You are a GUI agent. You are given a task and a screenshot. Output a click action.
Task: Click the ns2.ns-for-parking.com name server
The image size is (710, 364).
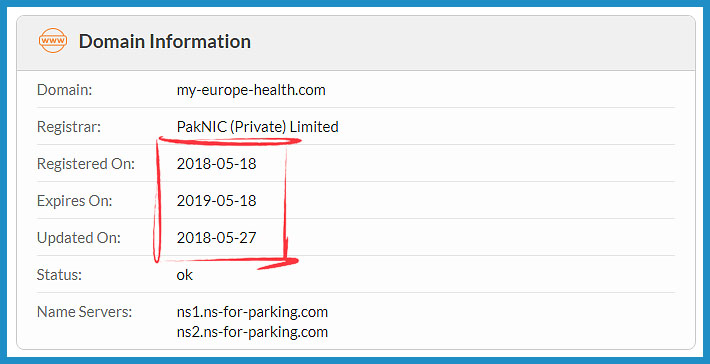coord(252,332)
